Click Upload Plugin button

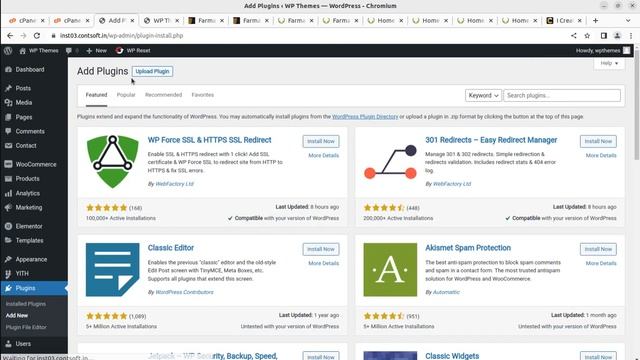152,71
